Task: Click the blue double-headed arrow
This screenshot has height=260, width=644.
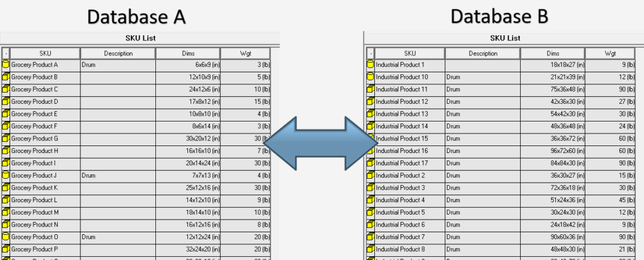Action: (320, 144)
